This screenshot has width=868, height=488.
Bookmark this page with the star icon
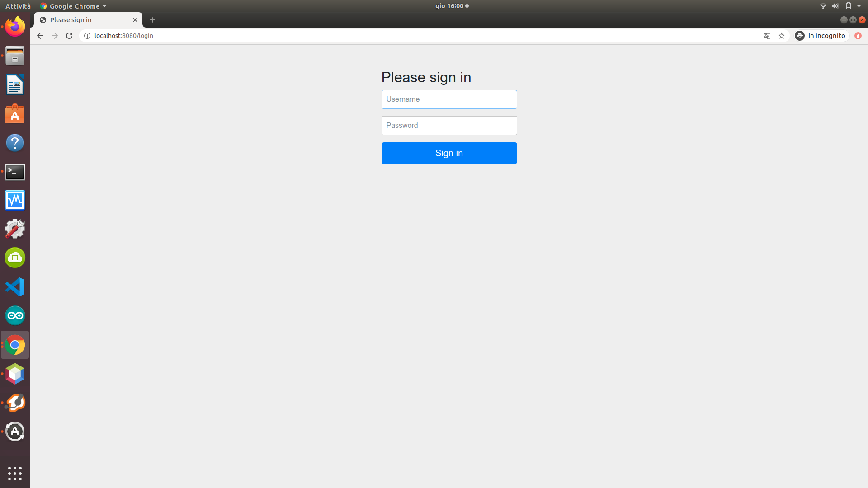point(782,36)
